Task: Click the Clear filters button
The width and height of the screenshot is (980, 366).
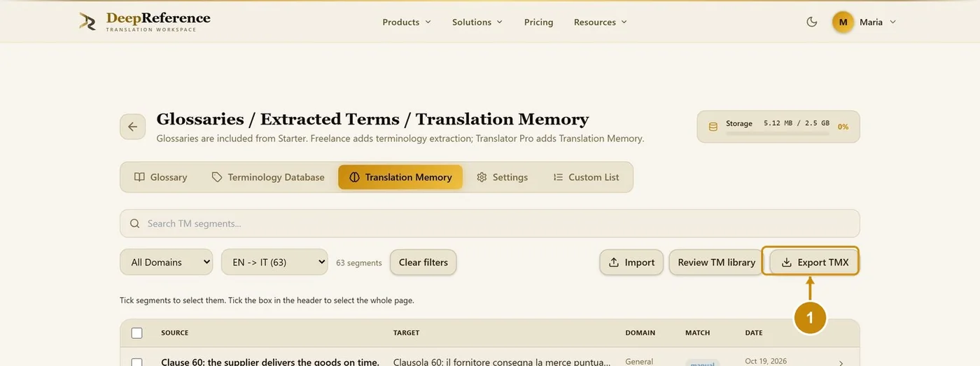Action: tap(423, 262)
